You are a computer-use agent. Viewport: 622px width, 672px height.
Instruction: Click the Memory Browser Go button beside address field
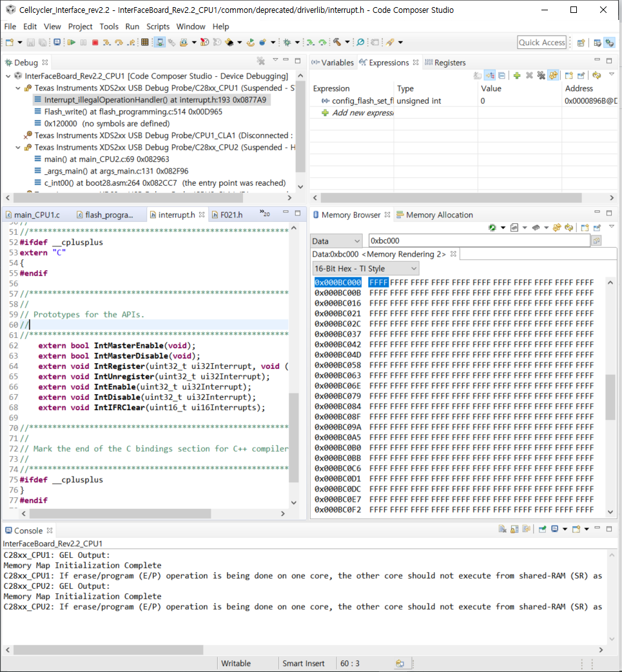coord(596,241)
